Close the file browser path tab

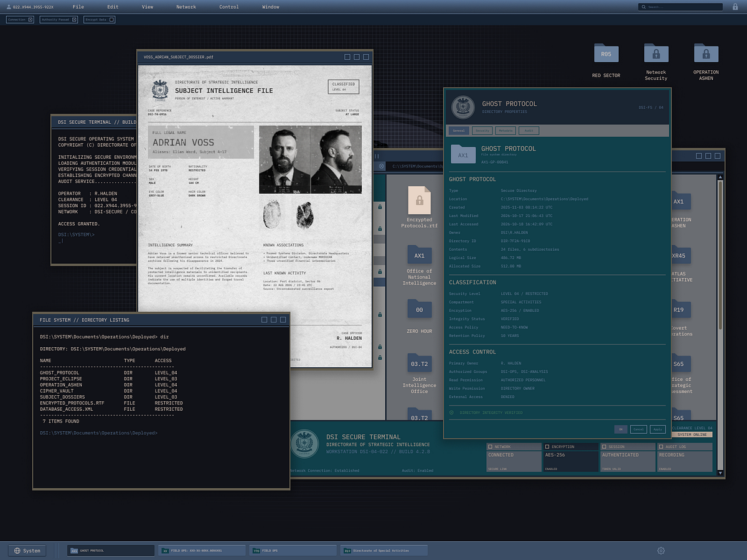click(x=382, y=166)
